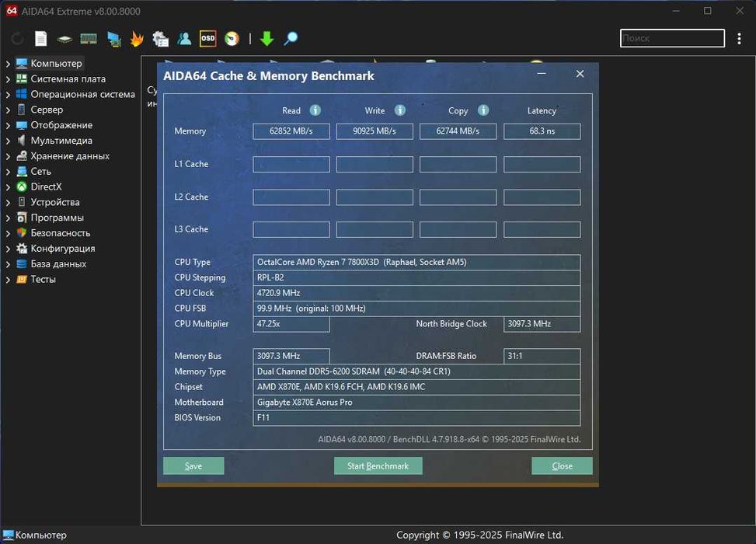Image resolution: width=756 pixels, height=544 pixels.
Task: Expand the Сервер tree node
Action: [x=8, y=110]
